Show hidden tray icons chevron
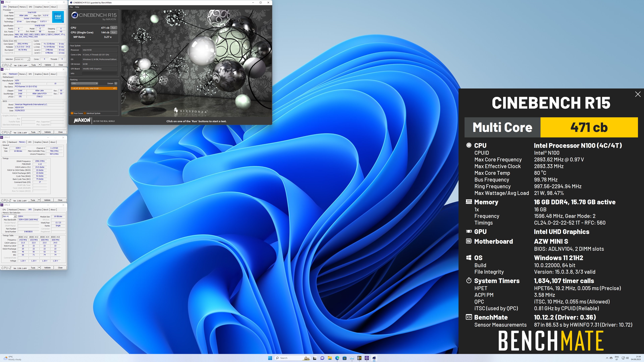Image resolution: width=644 pixels, height=362 pixels. point(607,358)
